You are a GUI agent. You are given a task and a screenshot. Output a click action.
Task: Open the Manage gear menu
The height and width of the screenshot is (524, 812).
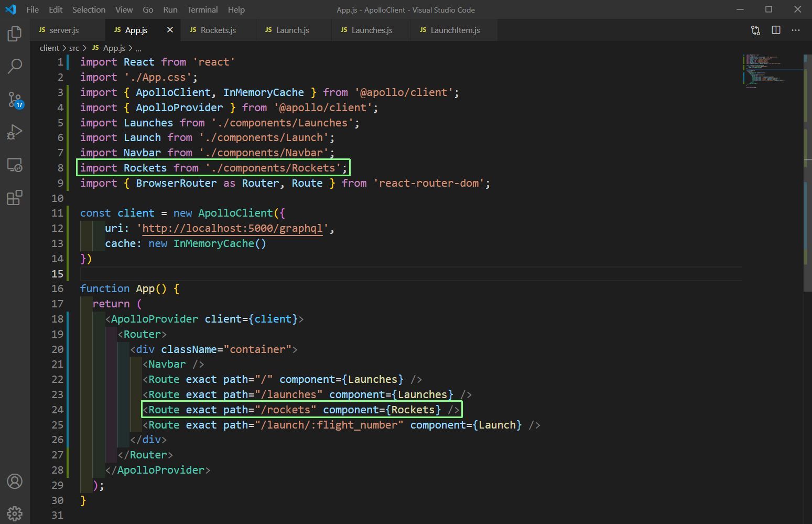(15, 514)
